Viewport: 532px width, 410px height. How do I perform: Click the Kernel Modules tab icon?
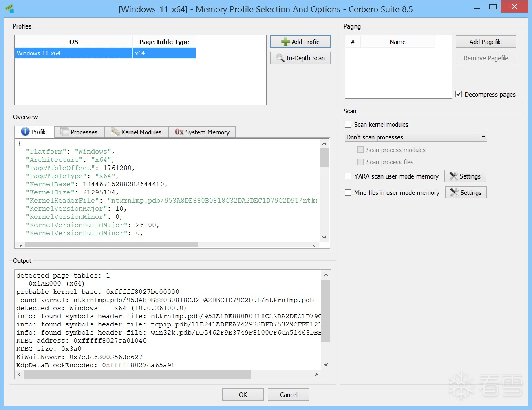point(115,132)
